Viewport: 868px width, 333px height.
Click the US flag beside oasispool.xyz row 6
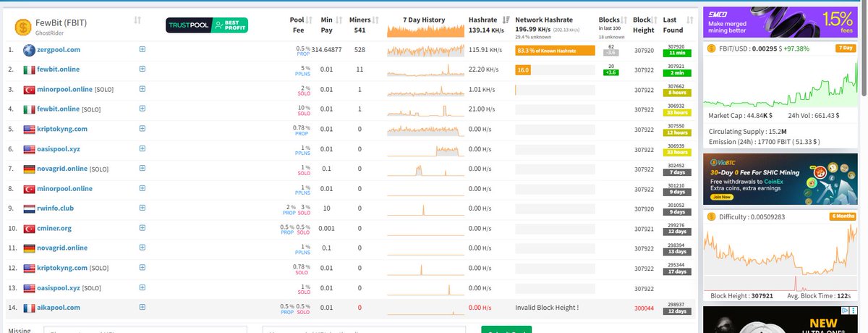[x=28, y=148]
